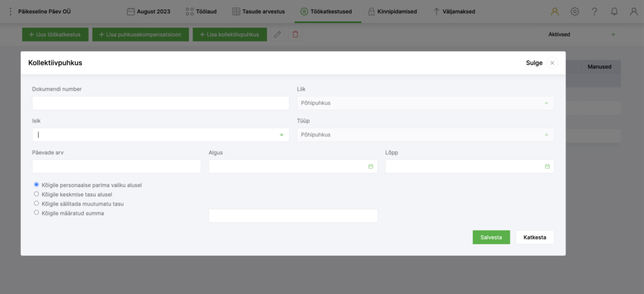Click the red trash delete icon
Screen dimensions: 644x294
coord(296,35)
